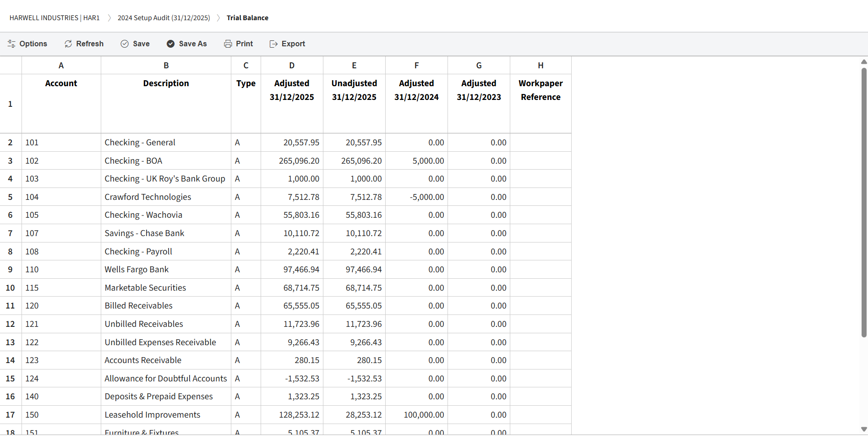This screenshot has width=868, height=441.
Task: Click the Save checkmark circle icon
Action: click(x=125, y=44)
